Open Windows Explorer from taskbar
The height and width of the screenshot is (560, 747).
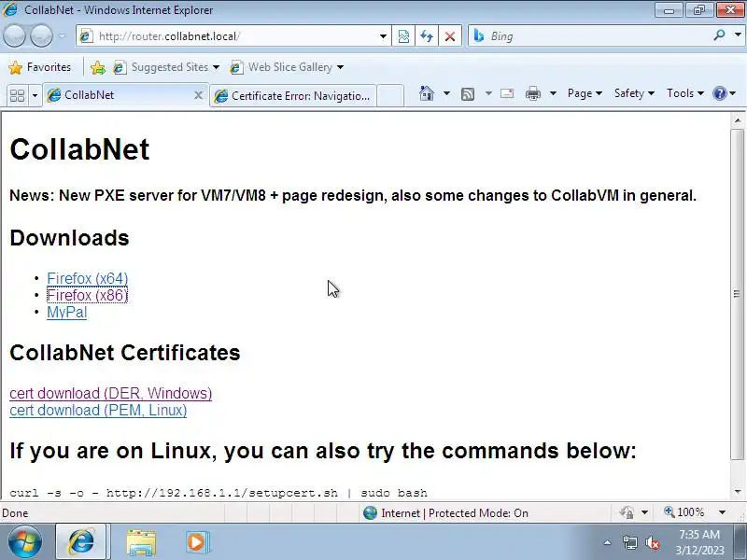click(141, 542)
